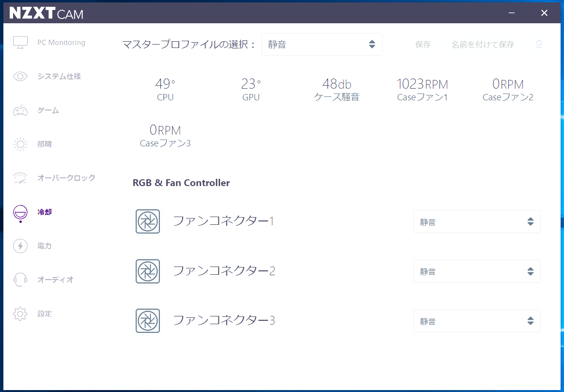
Task: Click the fan icon for ファンコネクター2
Action: tap(148, 271)
